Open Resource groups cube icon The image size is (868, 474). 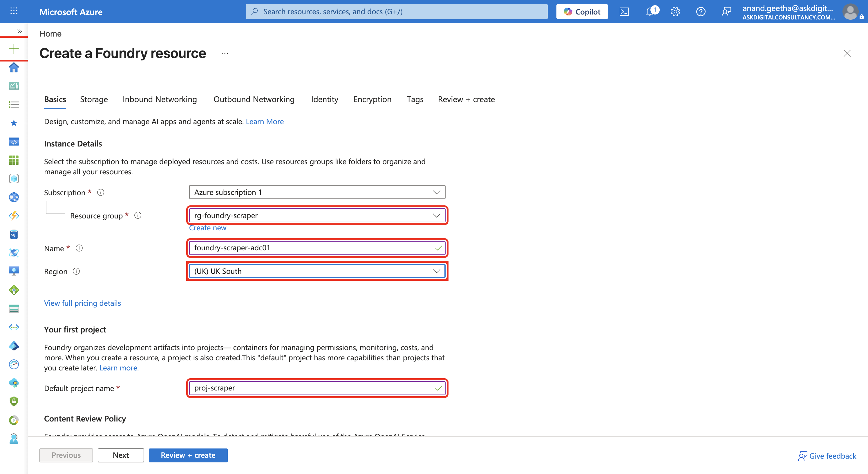pyautogui.click(x=14, y=179)
